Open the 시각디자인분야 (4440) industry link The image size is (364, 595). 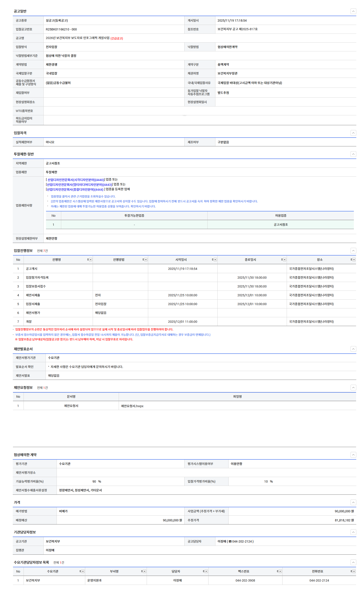tap(76, 180)
